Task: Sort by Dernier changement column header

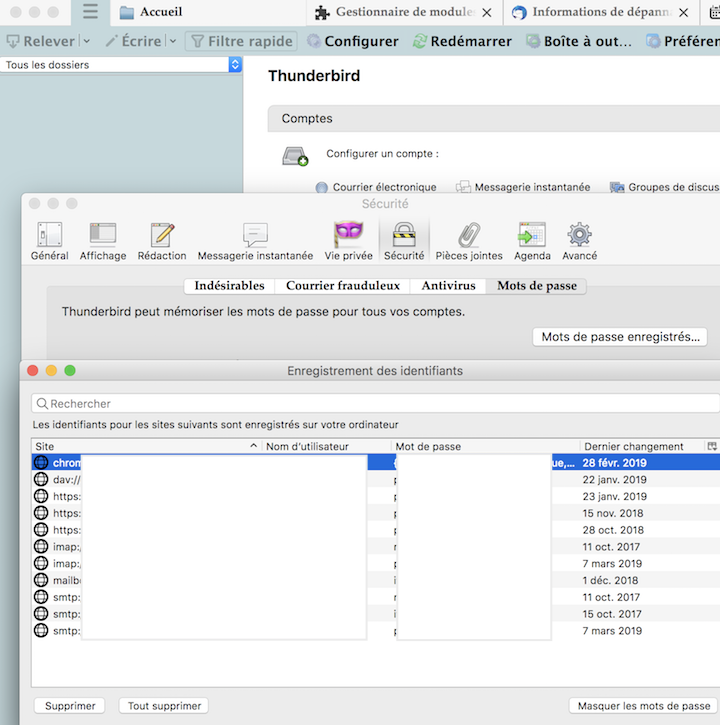Action: [x=642, y=446]
